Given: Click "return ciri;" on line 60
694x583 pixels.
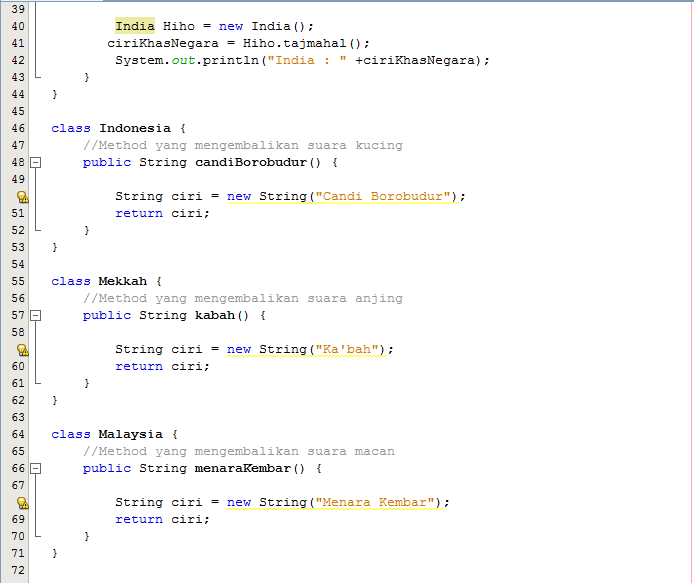Looking at the screenshot, I should (x=162, y=366).
